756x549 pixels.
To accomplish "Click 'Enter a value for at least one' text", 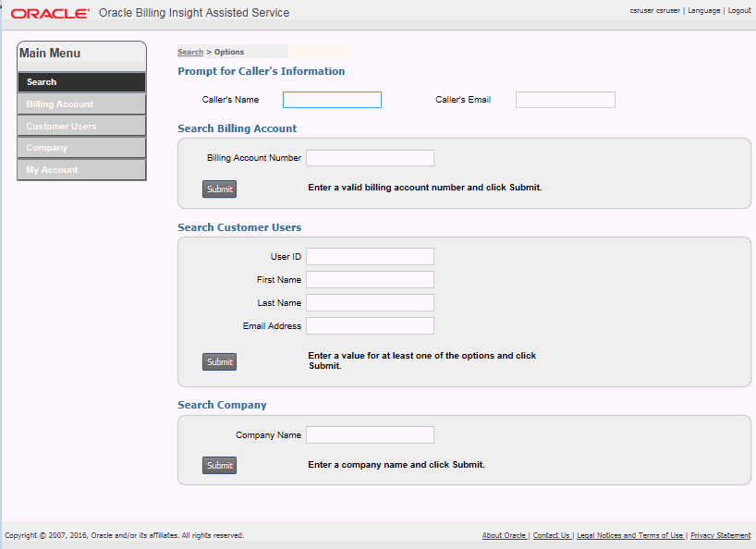I will (421, 360).
